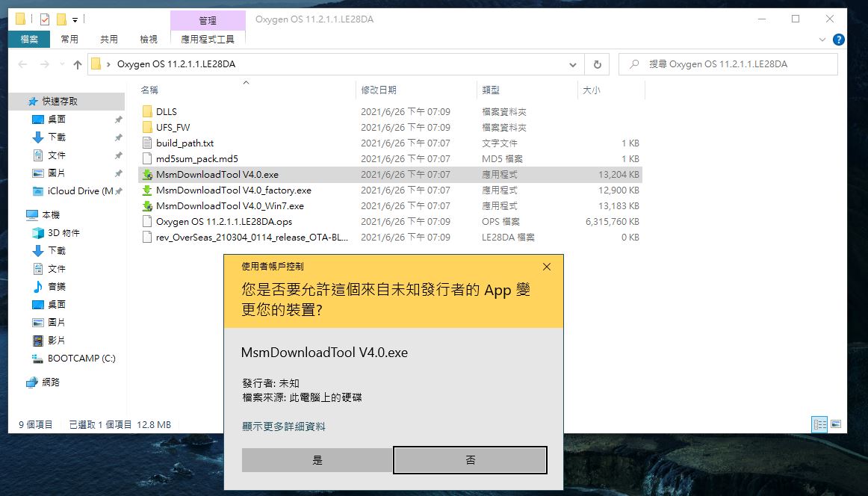Open the 檢視 ribbon tab

tap(149, 40)
